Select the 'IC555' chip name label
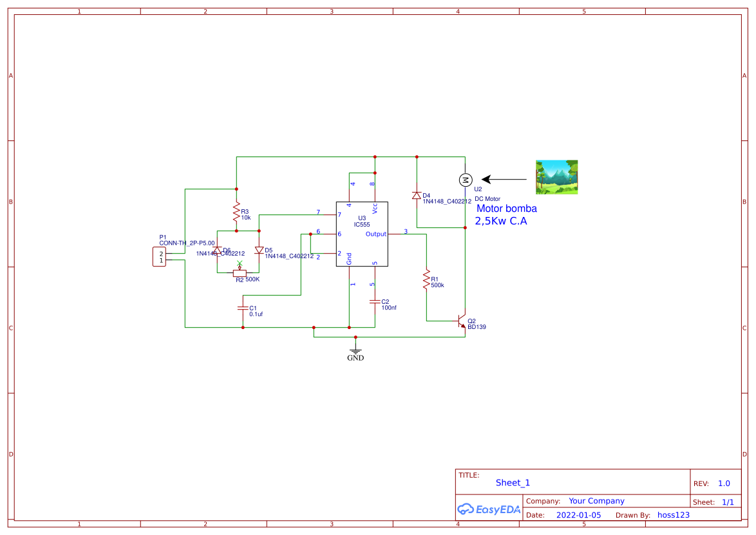 tap(362, 225)
